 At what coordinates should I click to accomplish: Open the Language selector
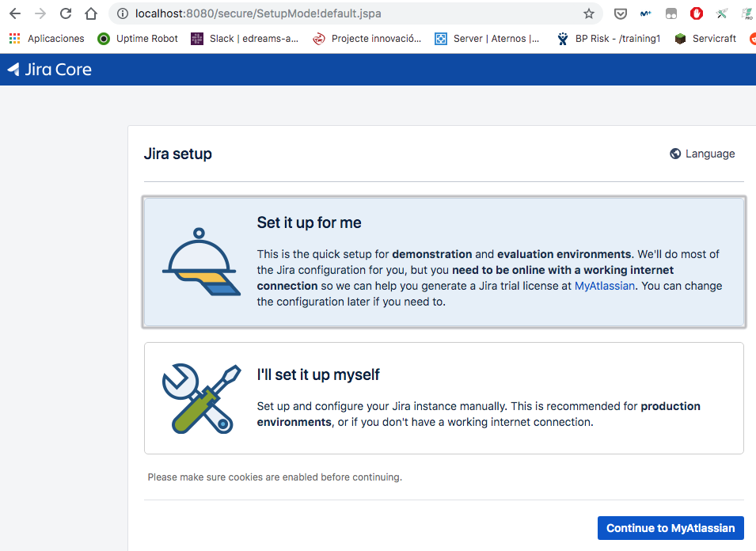pos(701,154)
